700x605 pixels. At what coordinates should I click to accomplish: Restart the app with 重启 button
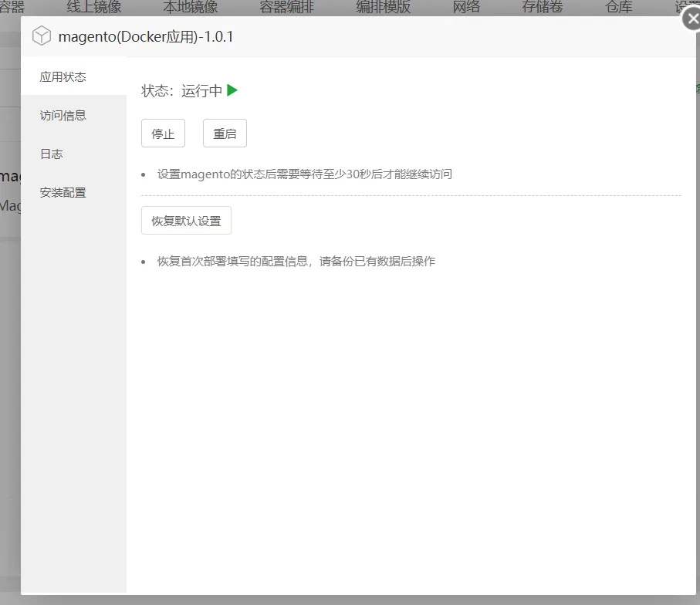[x=225, y=133]
